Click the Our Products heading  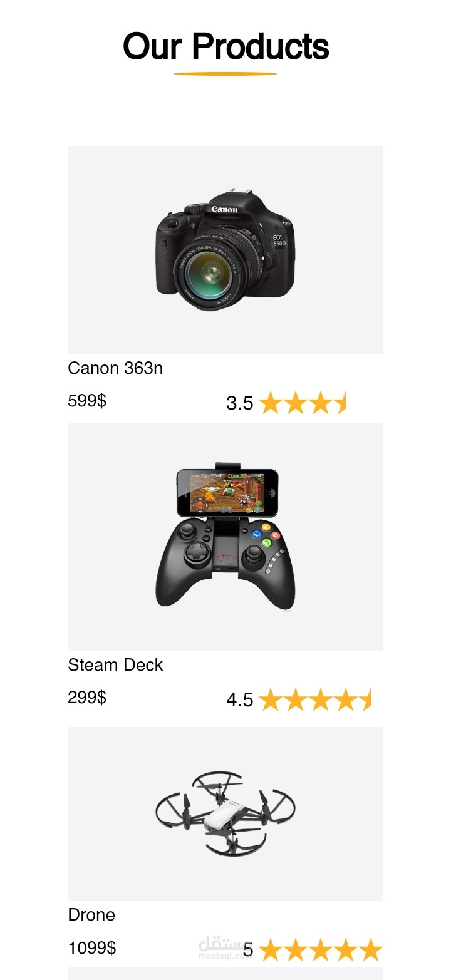pyautogui.click(x=225, y=46)
